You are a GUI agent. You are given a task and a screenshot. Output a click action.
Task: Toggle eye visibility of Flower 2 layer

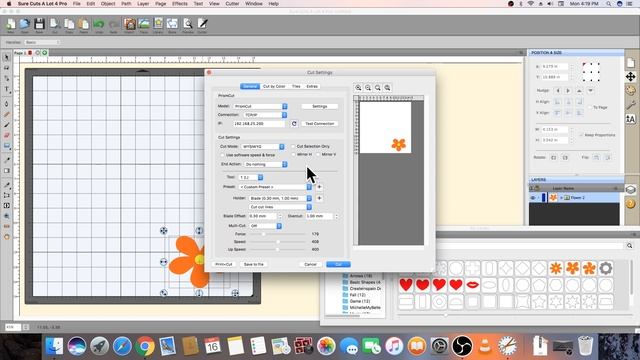coord(533,198)
